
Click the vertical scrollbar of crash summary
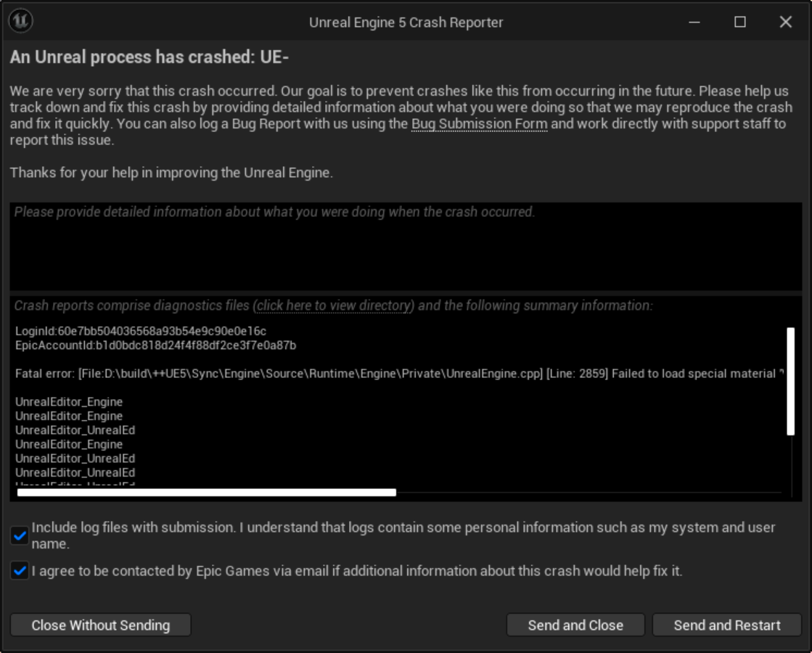point(790,381)
